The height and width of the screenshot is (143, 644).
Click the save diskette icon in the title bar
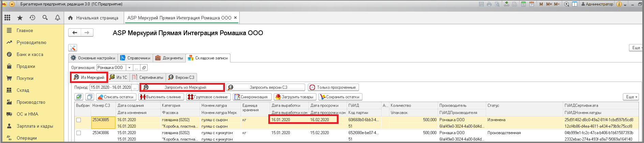coord(481,4)
